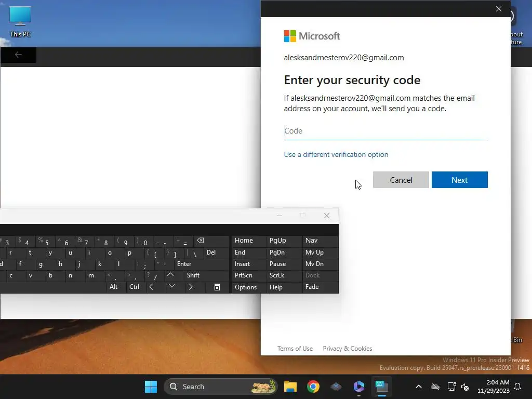Open the OneDrive tray icon
The image size is (532, 399).
[435, 387]
